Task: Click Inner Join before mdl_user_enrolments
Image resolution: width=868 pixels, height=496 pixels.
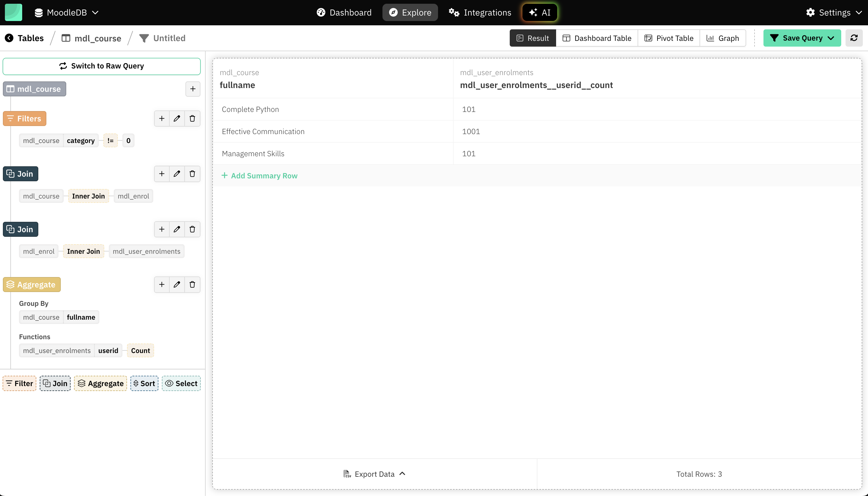Action: click(84, 251)
